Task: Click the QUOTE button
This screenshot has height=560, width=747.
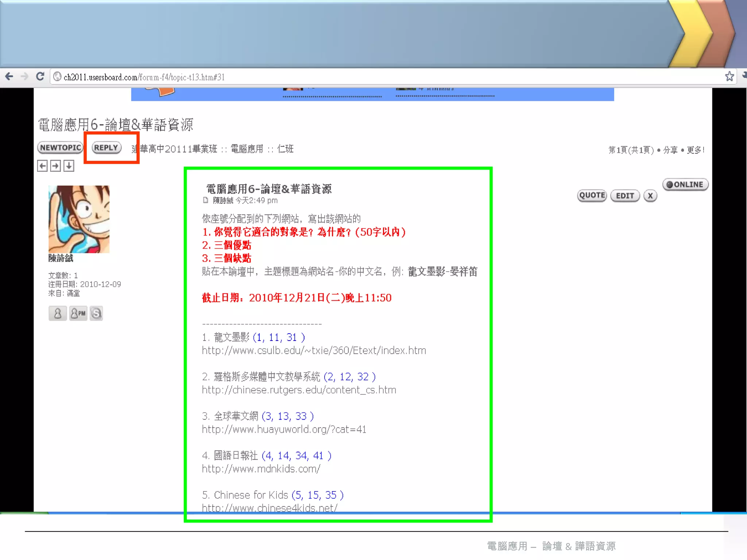Action: click(592, 195)
